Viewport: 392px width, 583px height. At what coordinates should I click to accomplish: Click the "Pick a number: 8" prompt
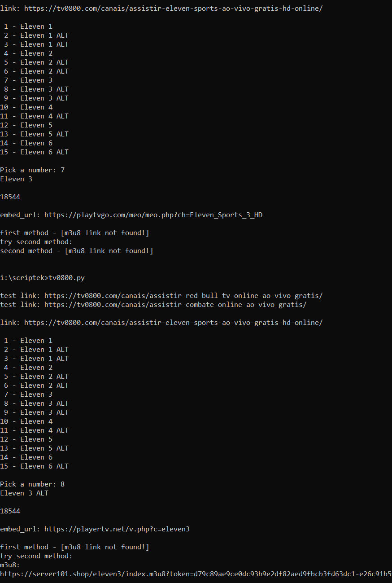[32, 484]
